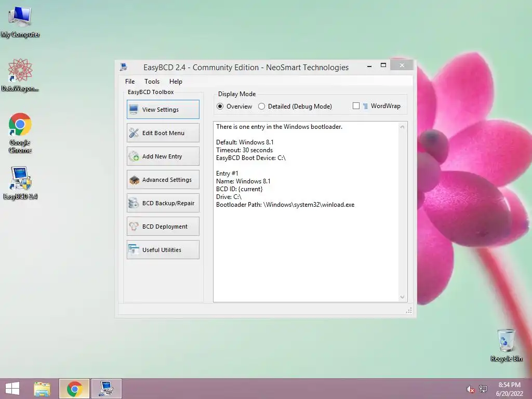Click the View Settings button label
Image resolution: width=532 pixels, height=399 pixels.
(160, 110)
